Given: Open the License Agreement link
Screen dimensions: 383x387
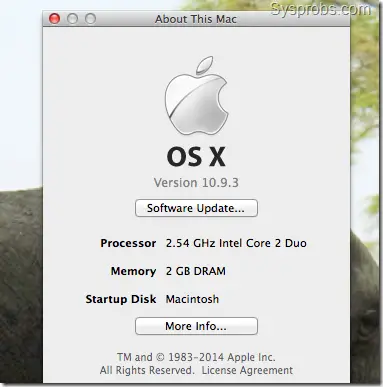Looking at the screenshot, I should pyautogui.click(x=247, y=370).
